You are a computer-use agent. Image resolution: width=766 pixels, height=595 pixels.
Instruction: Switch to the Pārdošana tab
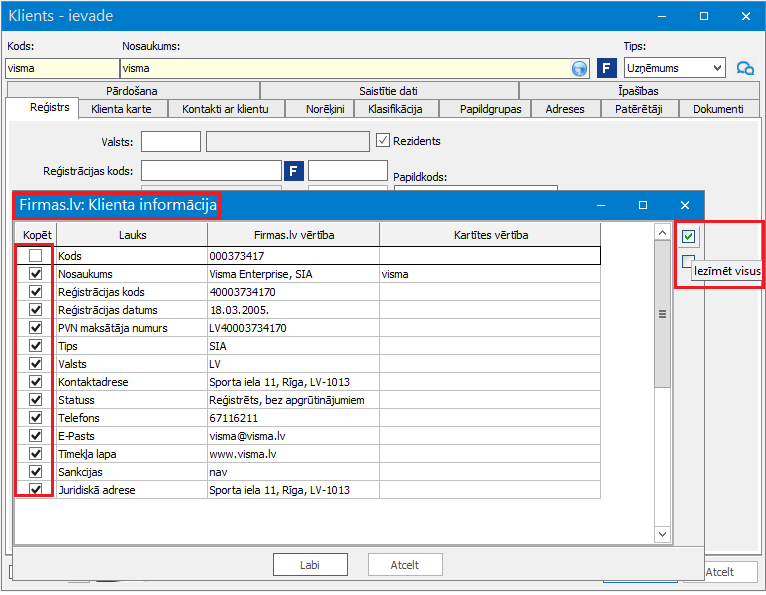[x=132, y=91]
